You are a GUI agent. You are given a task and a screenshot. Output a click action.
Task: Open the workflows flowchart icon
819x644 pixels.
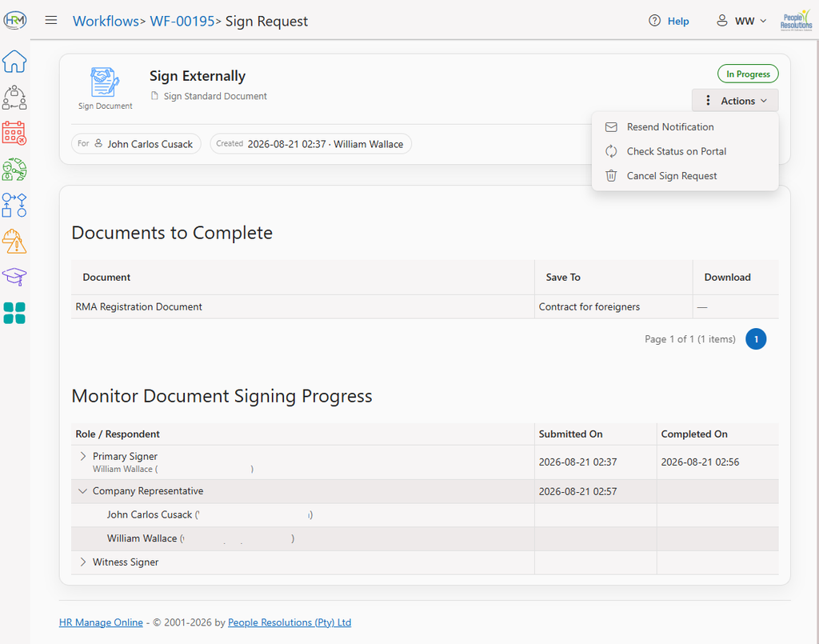[14, 206]
